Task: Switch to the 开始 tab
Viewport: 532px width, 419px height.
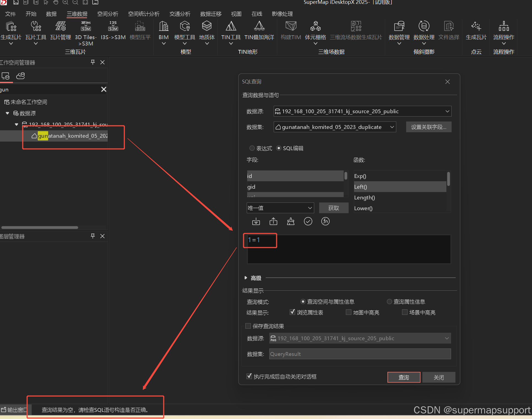Action: (31, 14)
